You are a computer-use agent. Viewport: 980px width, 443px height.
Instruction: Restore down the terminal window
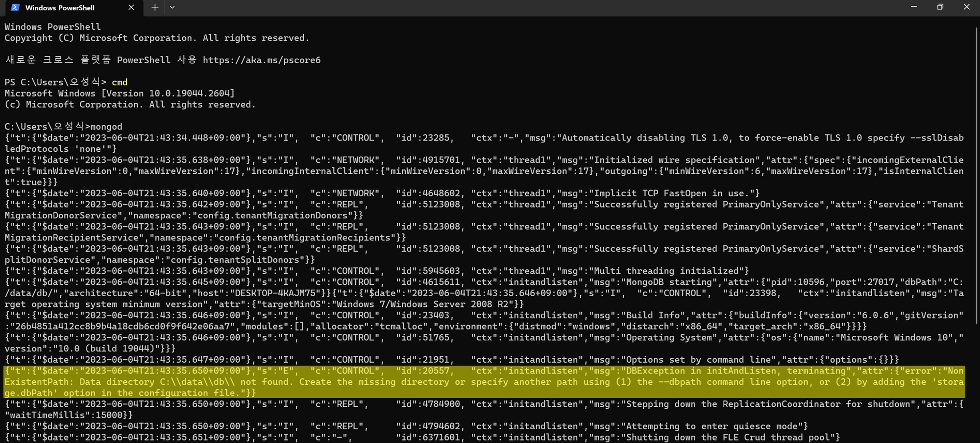tap(940, 7)
